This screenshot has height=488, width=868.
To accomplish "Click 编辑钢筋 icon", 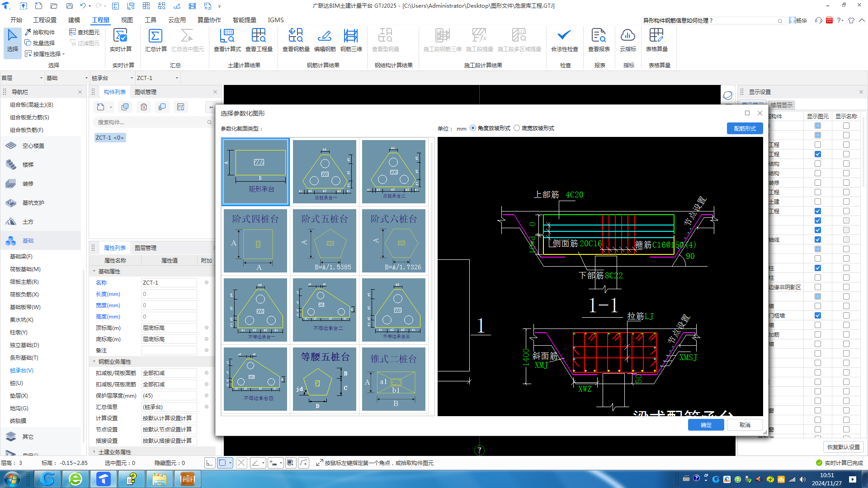I will pyautogui.click(x=325, y=40).
